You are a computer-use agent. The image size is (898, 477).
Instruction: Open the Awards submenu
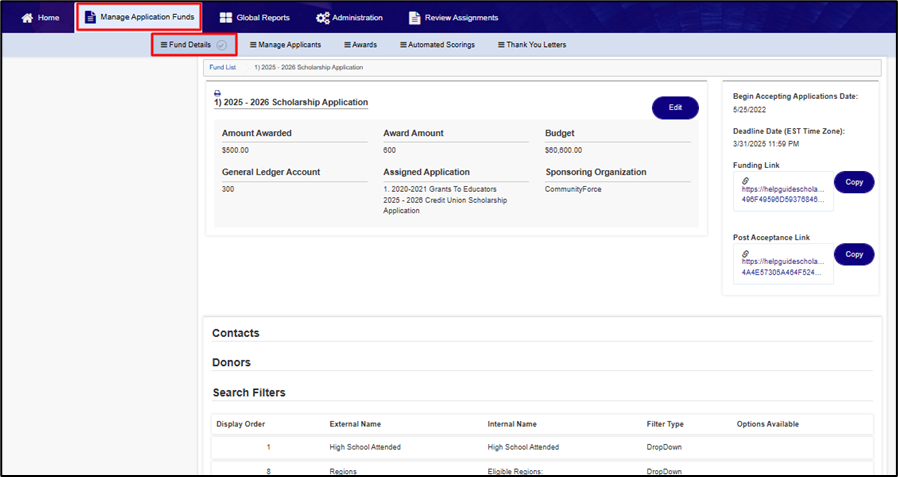pyautogui.click(x=360, y=45)
